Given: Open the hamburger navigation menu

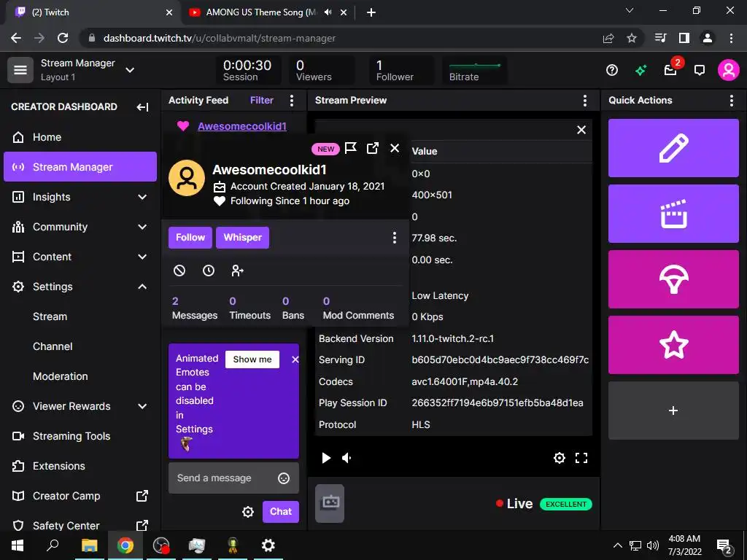Looking at the screenshot, I should (x=20, y=70).
